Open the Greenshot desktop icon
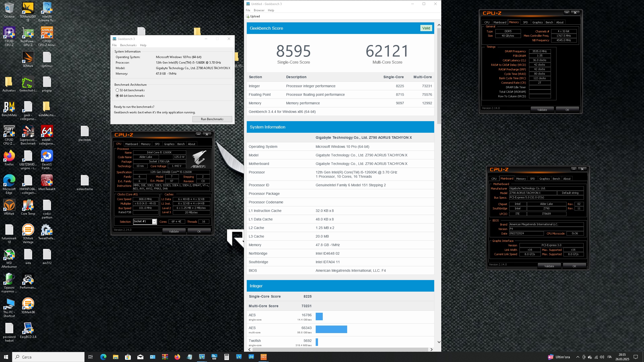The height and width of the screenshot is (362, 644). (x=28, y=84)
